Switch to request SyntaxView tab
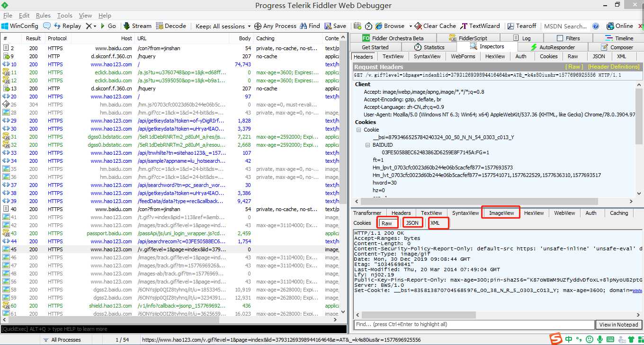Screen dimensions: 644x345 pos(427,56)
